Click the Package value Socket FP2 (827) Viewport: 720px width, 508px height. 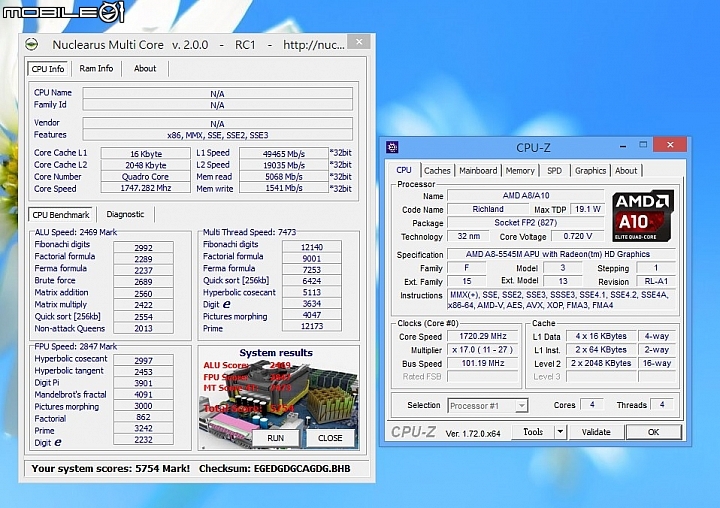[x=525, y=222]
